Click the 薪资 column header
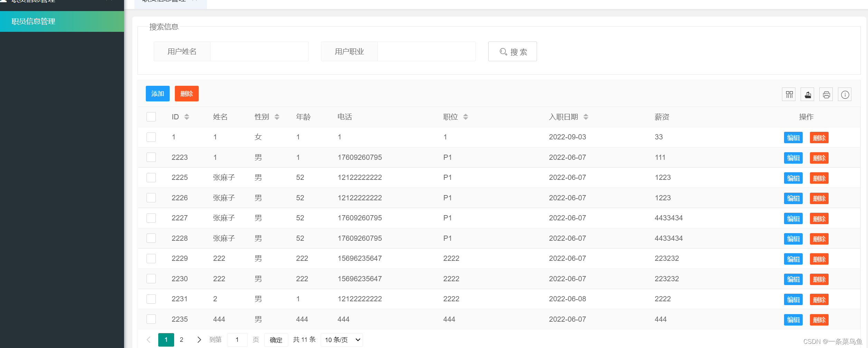868x348 pixels. 662,117
